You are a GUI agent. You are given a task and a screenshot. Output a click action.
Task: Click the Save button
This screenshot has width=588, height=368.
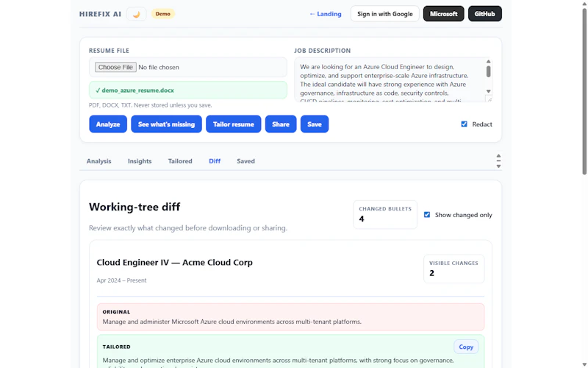point(315,124)
